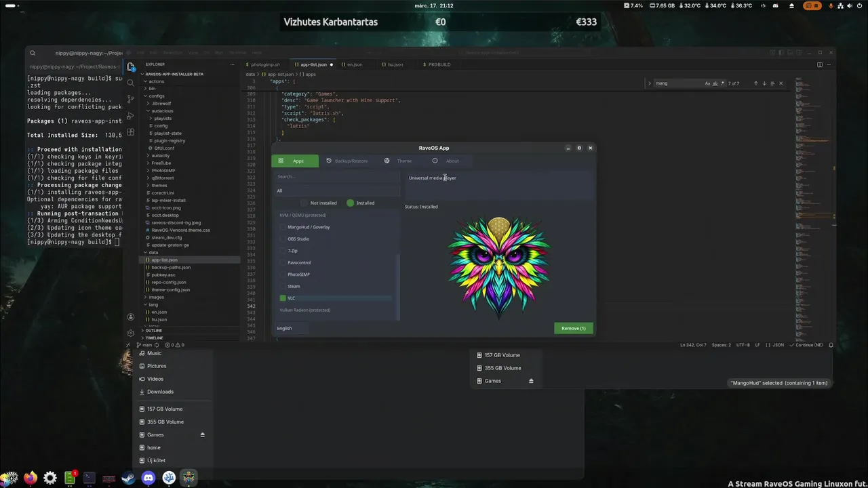
Task: Eject Games volume in file manager sidebar
Action: pyautogui.click(x=202, y=434)
